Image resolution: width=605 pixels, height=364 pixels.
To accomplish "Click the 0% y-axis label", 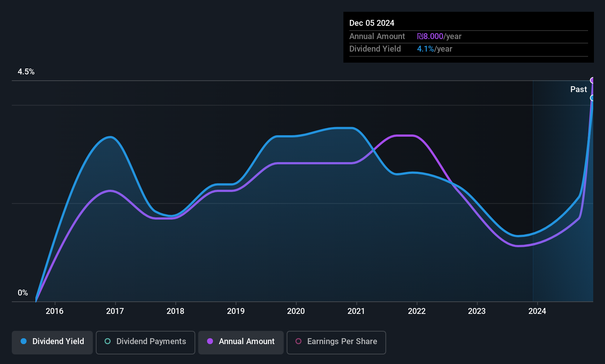I will click(23, 293).
